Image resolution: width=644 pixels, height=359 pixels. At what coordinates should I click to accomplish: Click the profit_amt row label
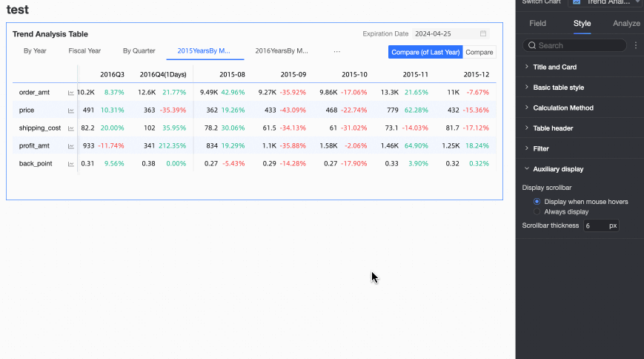34,145
